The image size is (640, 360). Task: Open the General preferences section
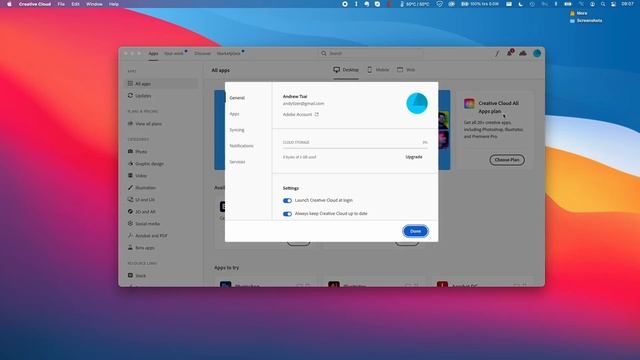(237, 98)
